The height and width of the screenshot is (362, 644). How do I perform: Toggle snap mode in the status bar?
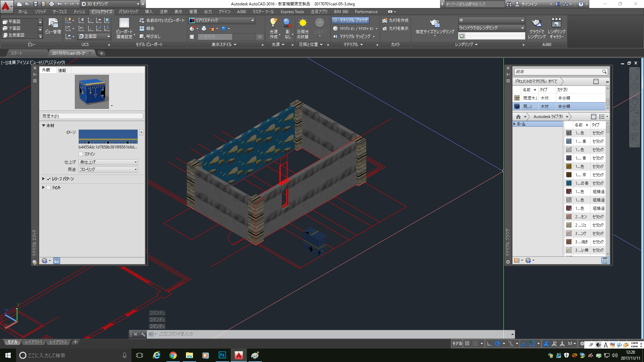(475, 344)
